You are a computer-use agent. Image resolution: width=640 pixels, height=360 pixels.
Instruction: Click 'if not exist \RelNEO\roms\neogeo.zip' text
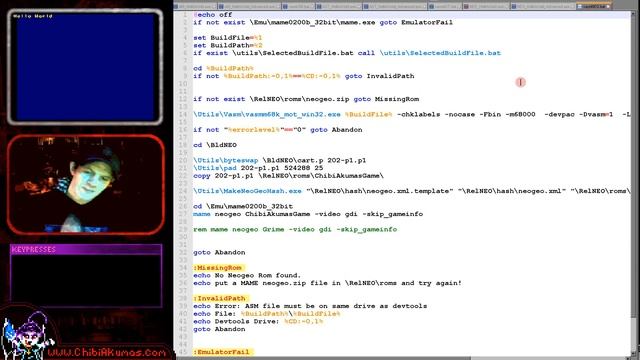coord(271,99)
